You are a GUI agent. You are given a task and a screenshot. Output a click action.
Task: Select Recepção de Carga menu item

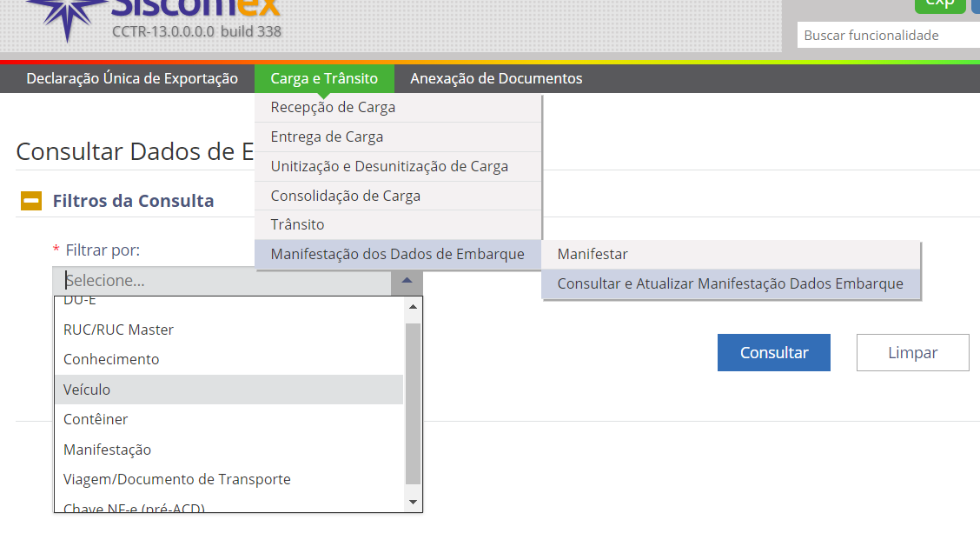(x=333, y=107)
